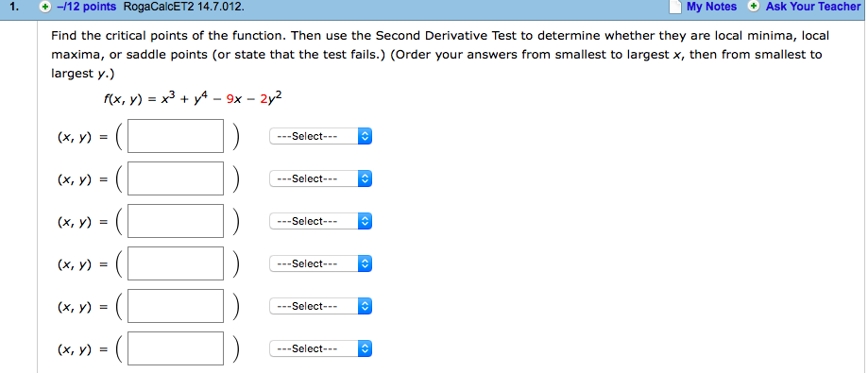The height and width of the screenshot is (373, 868).
Task: Open My Notes link
Action: [712, 7]
